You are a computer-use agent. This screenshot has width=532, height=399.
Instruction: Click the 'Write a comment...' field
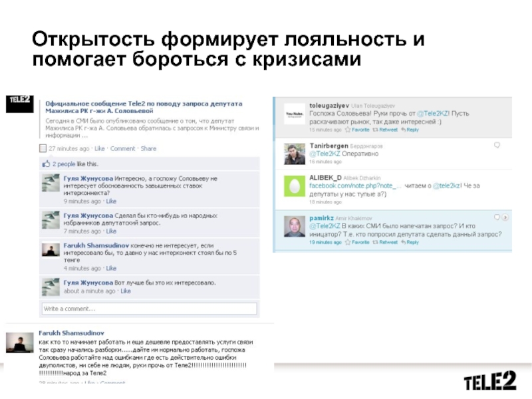pos(149,309)
